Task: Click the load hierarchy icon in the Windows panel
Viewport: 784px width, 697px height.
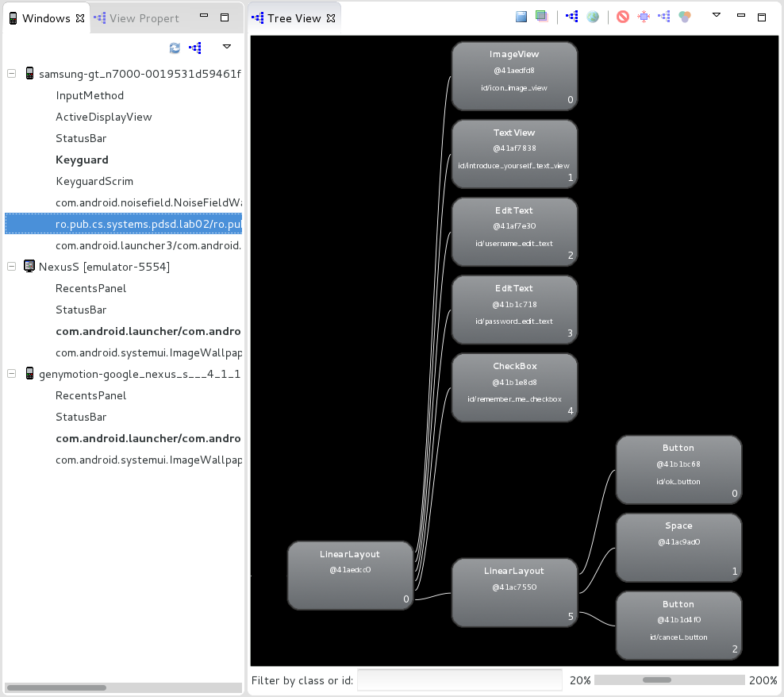Action: click(195, 48)
